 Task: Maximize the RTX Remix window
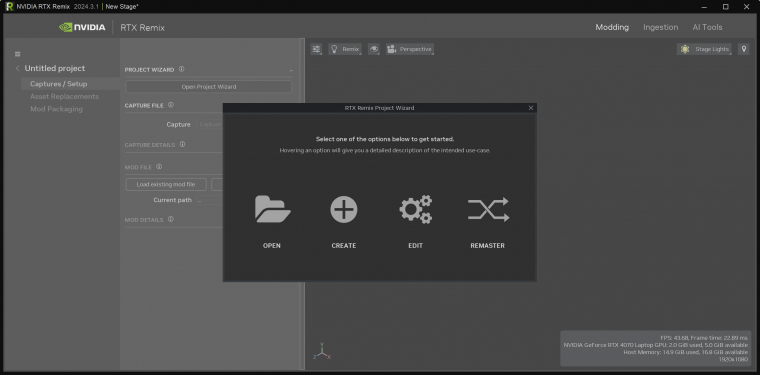click(726, 7)
